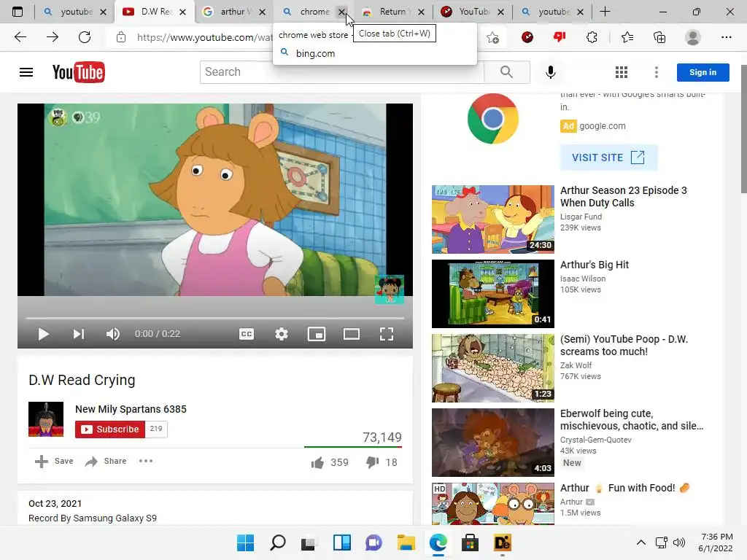Viewport: 747px width, 560px height.
Task: Switch to the miniplayer
Action: click(x=317, y=334)
